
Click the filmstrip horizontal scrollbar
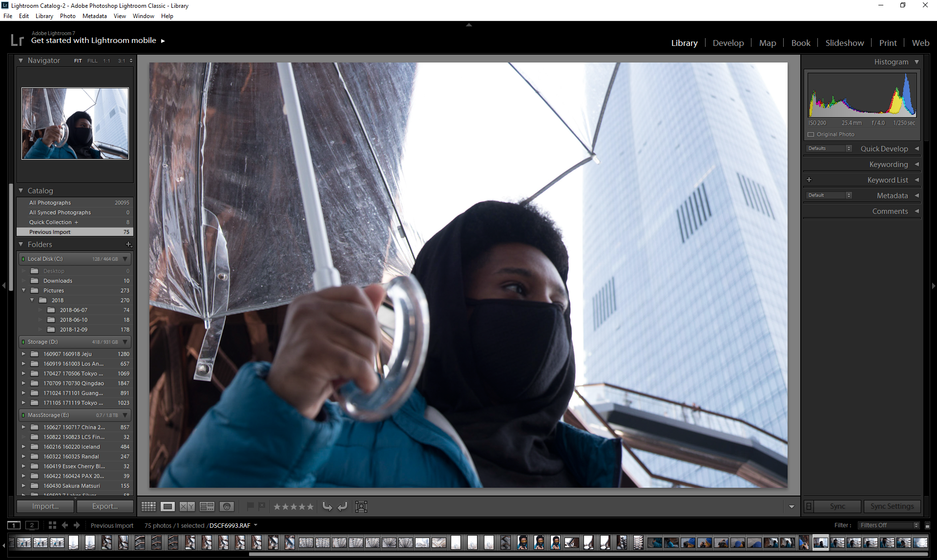pos(588,554)
